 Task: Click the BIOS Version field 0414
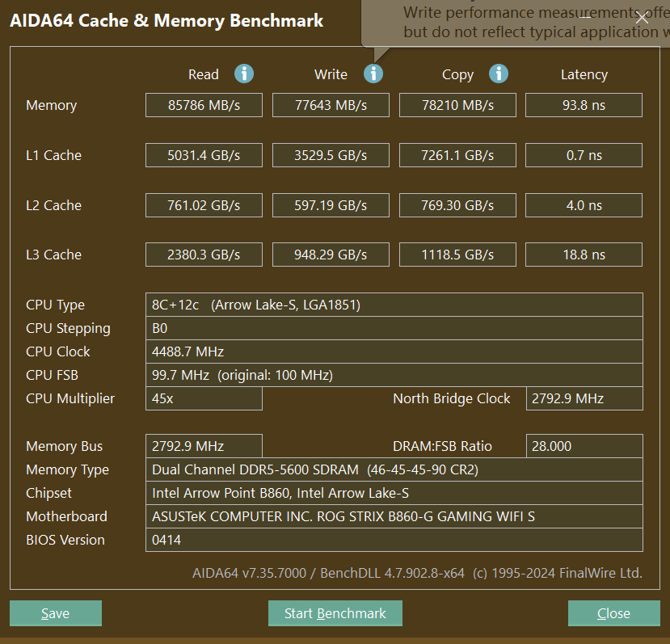394,540
